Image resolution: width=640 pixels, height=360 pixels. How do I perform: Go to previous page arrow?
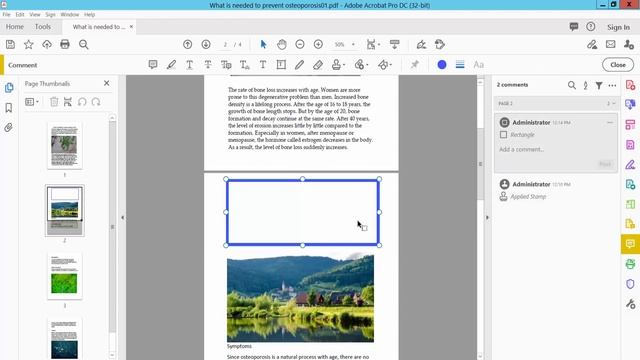click(187, 44)
